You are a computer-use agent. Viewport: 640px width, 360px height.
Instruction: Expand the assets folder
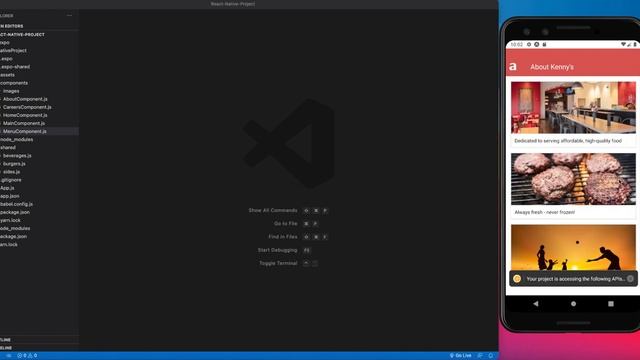point(7,75)
